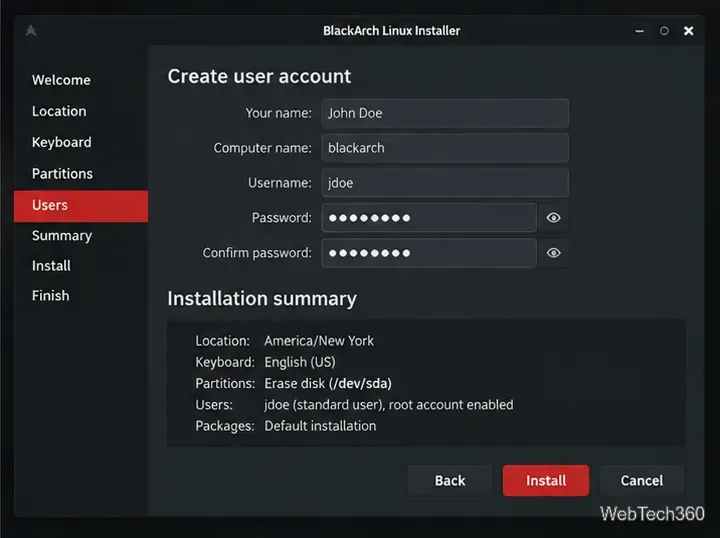Select the 'America/New York' location value
The width and height of the screenshot is (720, 538).
click(319, 341)
